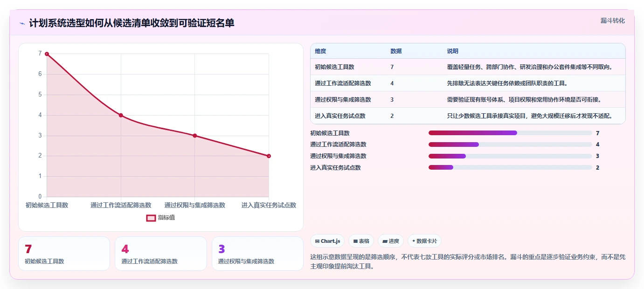Click the 通过权限与集成筛选数 table cell
Viewport: 644px width, 289px height.
click(343, 100)
